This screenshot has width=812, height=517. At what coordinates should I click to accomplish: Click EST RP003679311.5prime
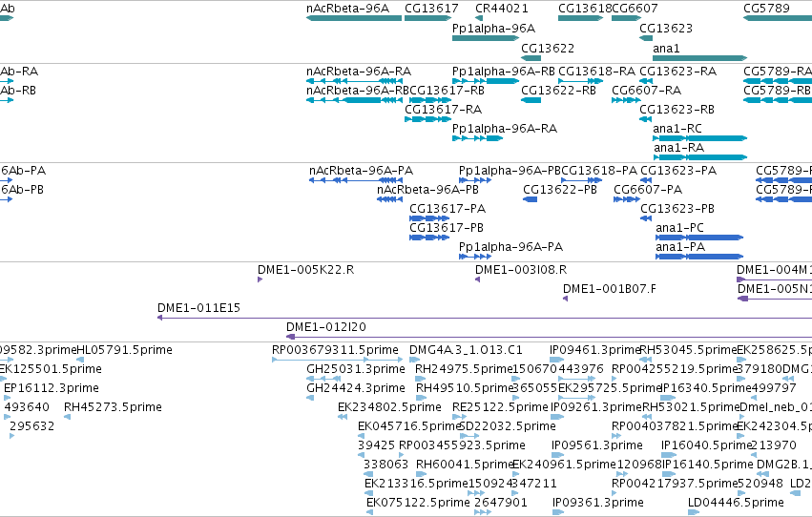[337, 360]
